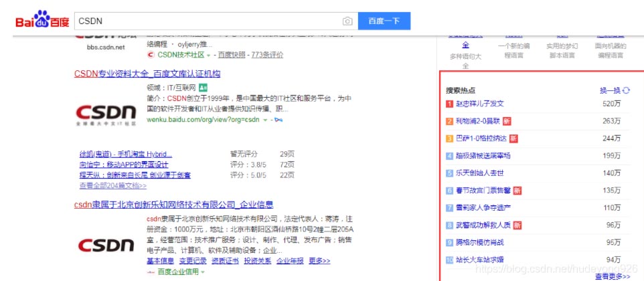Click the Baidu logo

(x=42, y=21)
